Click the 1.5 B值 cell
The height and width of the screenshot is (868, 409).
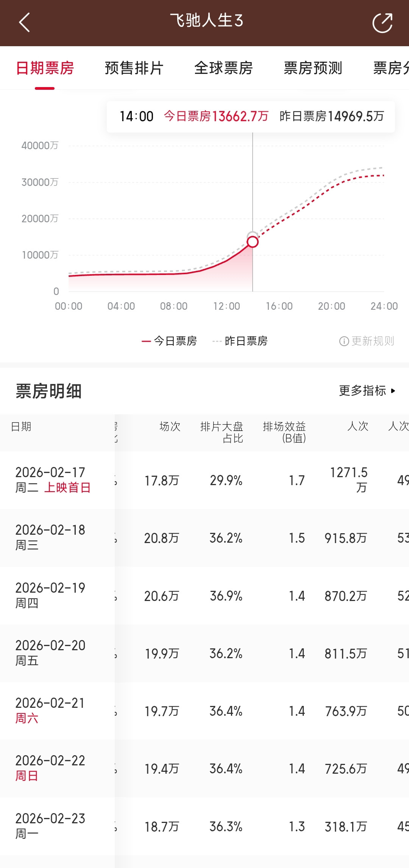[297, 538]
